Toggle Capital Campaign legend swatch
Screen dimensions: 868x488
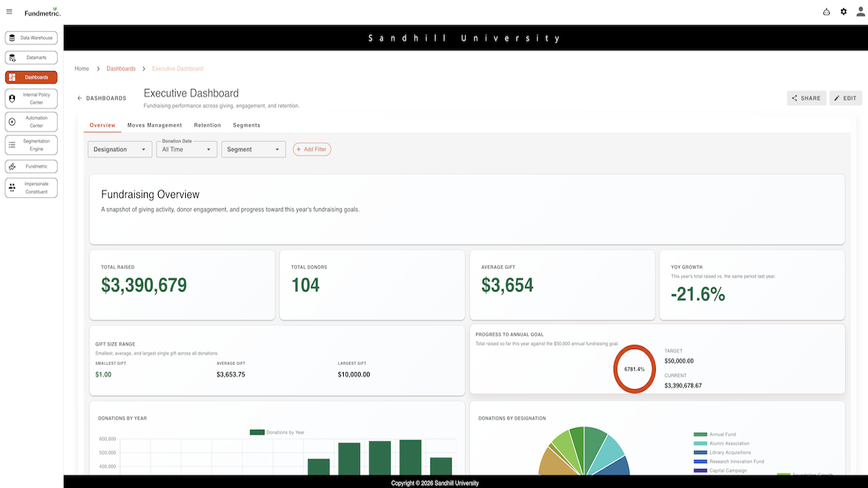pyautogui.click(x=701, y=470)
